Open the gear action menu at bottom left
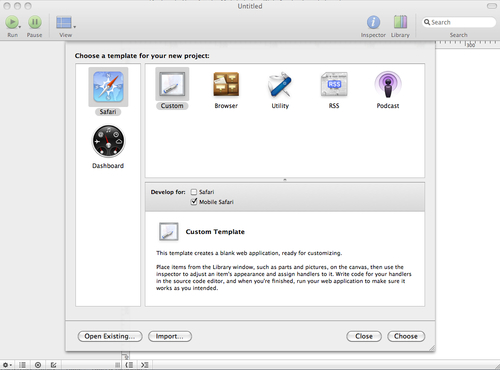 point(7,365)
